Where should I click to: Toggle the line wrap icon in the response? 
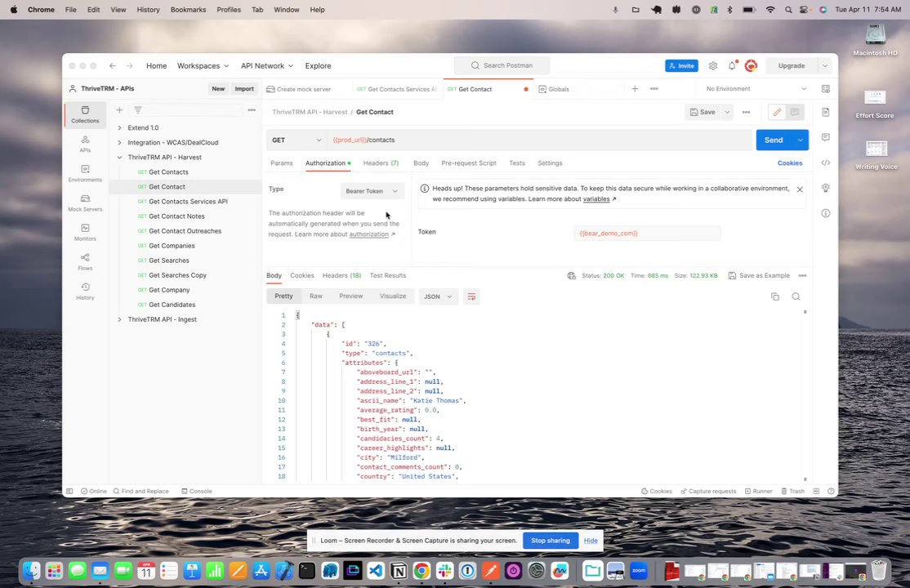click(471, 296)
